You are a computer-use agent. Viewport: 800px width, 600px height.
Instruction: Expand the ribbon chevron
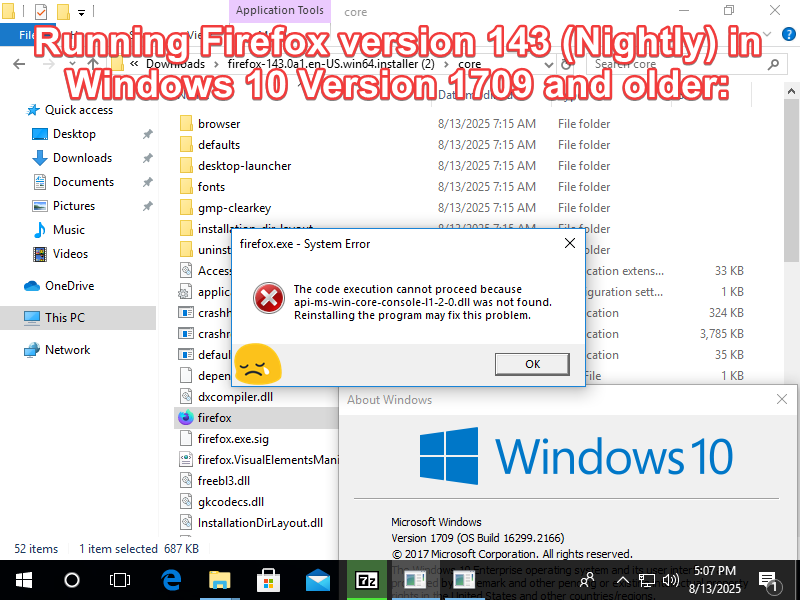[x=767, y=34]
